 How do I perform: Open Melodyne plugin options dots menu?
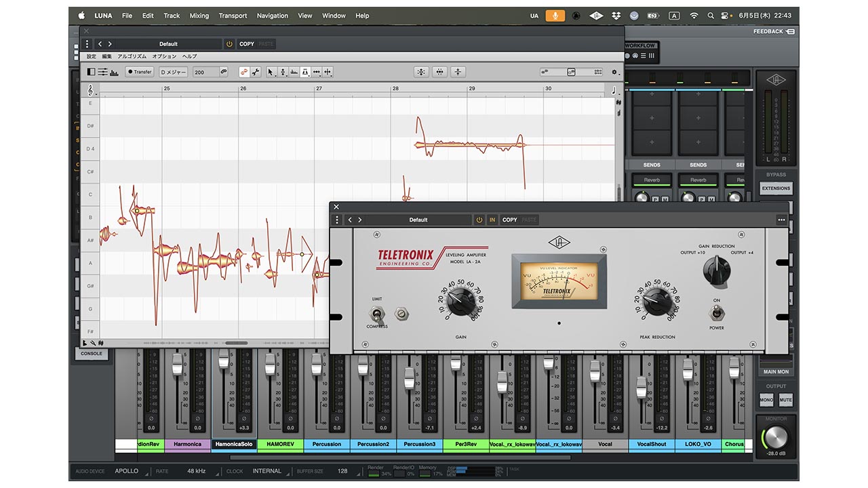(87, 44)
